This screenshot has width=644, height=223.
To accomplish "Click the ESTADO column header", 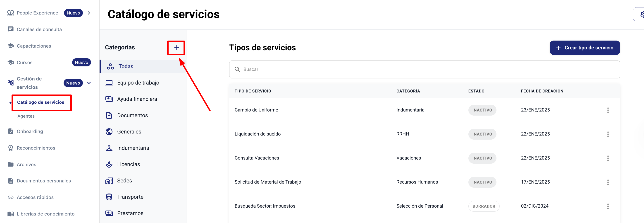I will tap(476, 91).
